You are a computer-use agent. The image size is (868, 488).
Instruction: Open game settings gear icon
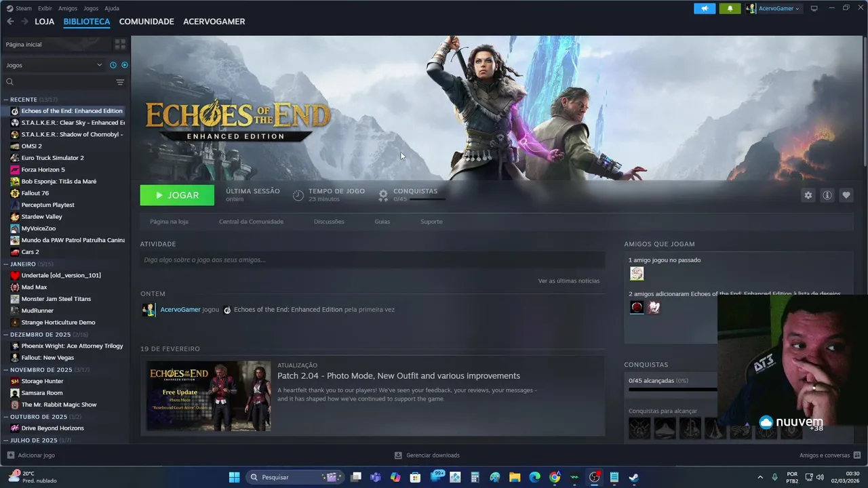(808, 195)
